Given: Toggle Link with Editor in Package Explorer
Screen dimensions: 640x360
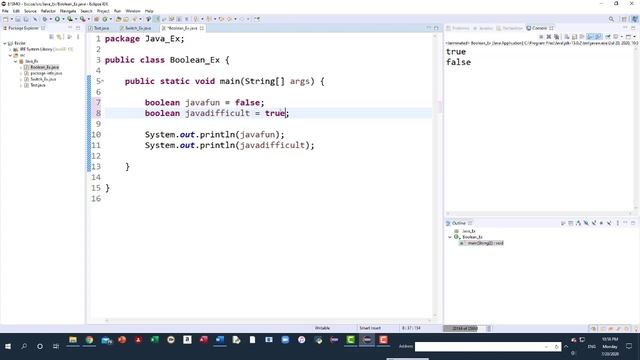Looking at the screenshot, I should (59, 37).
